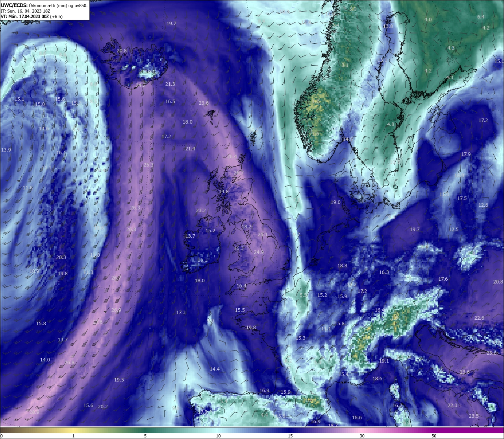Click the colour scale label 30
The image size is (504, 439).
[x=362, y=436]
